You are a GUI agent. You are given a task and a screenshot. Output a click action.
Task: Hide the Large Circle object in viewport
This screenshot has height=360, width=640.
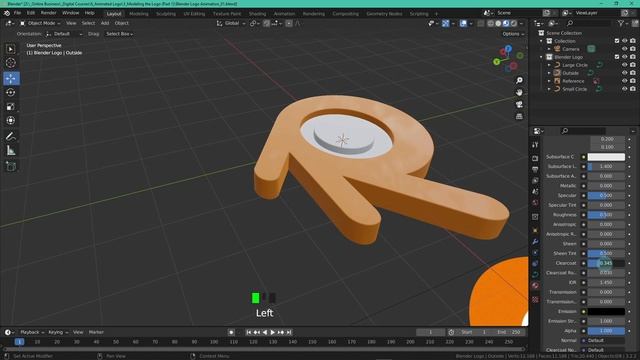pyautogui.click(x=624, y=65)
